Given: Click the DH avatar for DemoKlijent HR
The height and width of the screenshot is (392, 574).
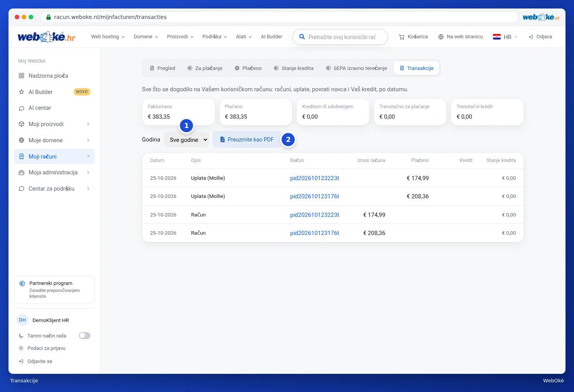Looking at the screenshot, I should click(x=22, y=320).
